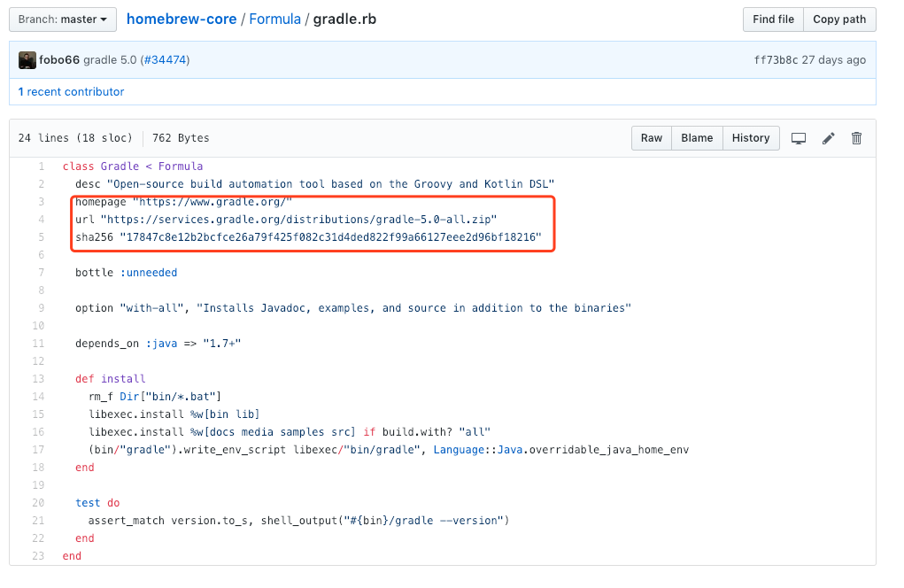Click the 'class Gradle < Formula' line

pos(133,166)
